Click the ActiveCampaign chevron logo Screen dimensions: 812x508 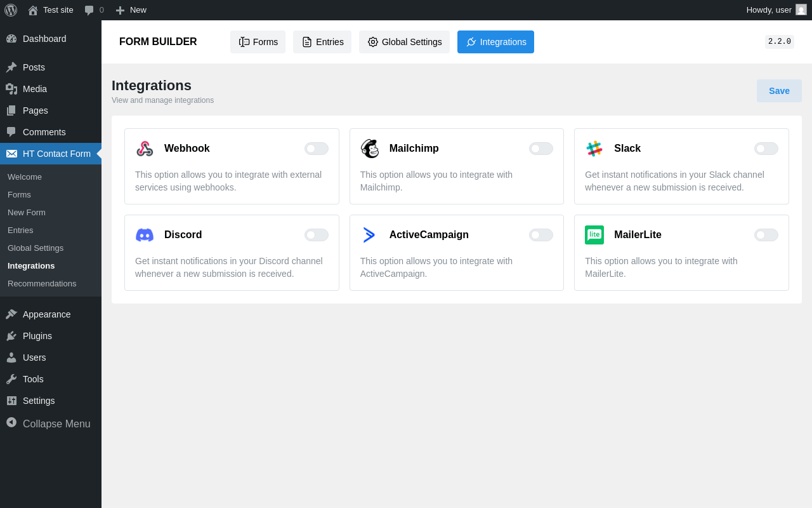point(369,235)
